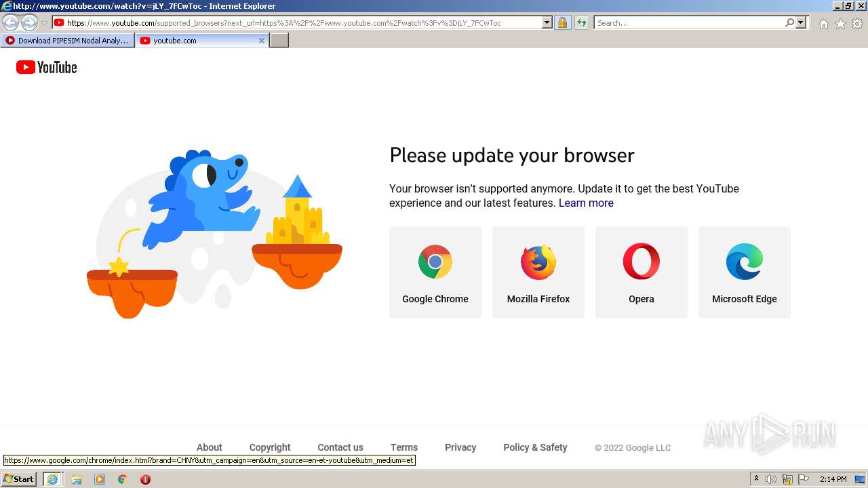The width and height of the screenshot is (868, 488).
Task: Click the Learn more link
Action: coord(586,203)
